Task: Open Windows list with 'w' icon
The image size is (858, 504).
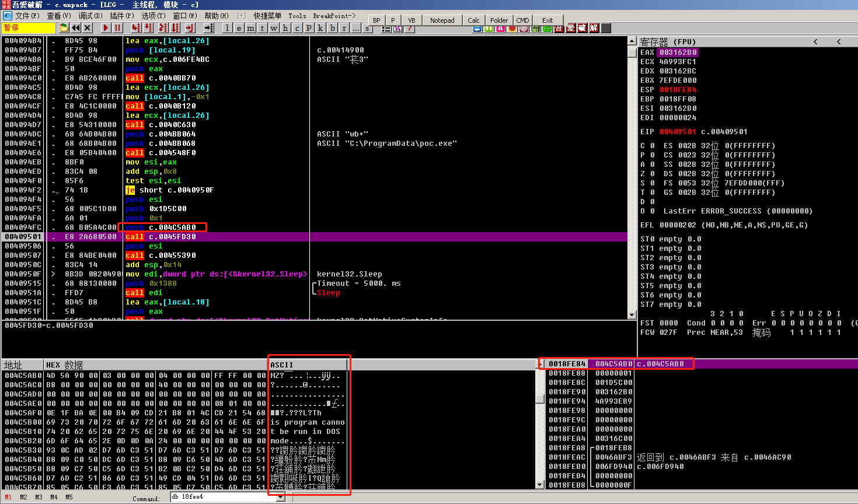Action: 274,27
